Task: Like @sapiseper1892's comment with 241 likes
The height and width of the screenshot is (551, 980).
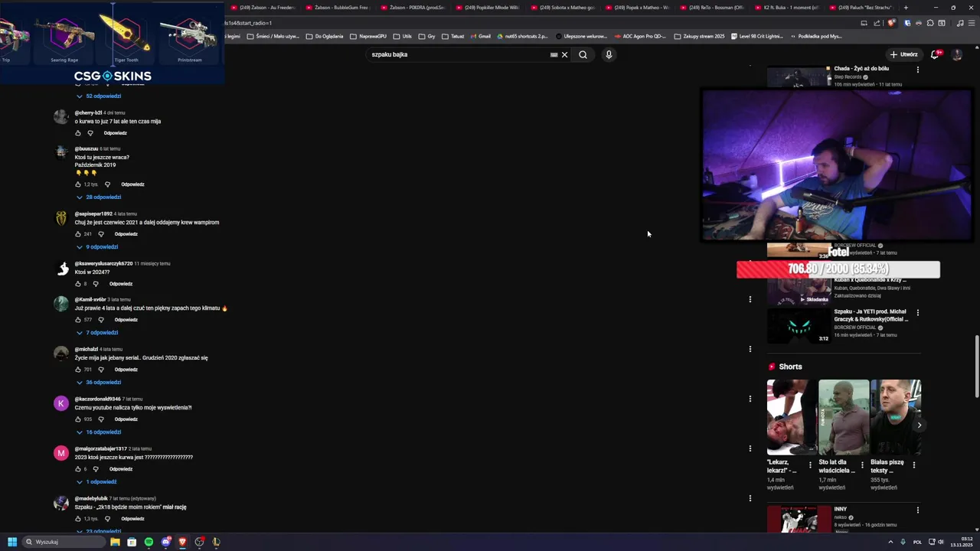Action: coord(78,234)
